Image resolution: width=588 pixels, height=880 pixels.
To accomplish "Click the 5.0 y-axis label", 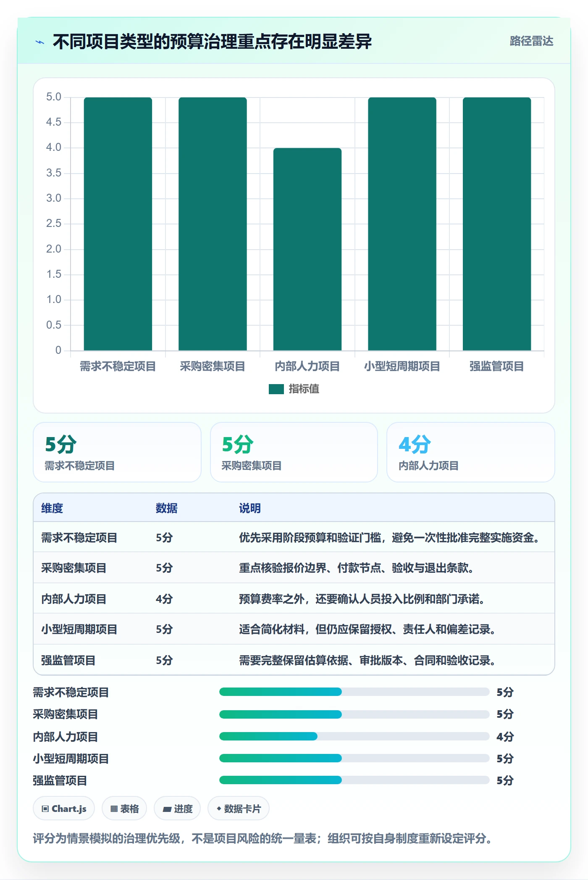I will pyautogui.click(x=54, y=97).
